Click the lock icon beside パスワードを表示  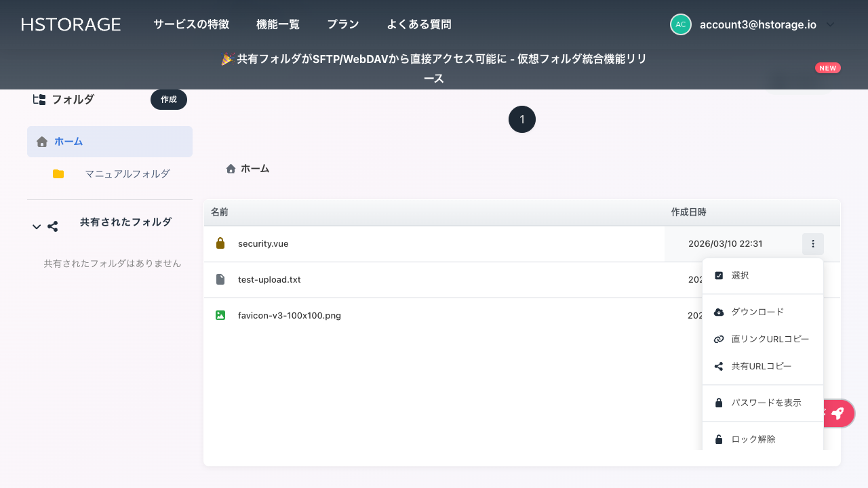(x=719, y=403)
